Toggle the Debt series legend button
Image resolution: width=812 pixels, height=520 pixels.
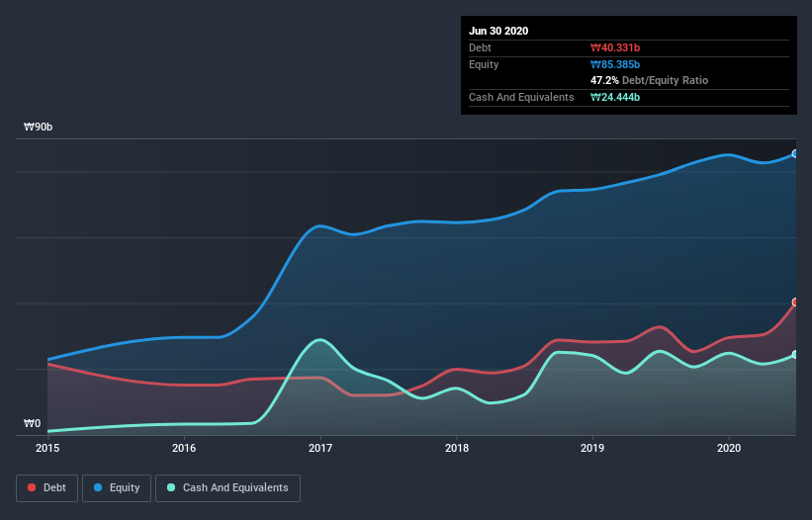[46, 488]
